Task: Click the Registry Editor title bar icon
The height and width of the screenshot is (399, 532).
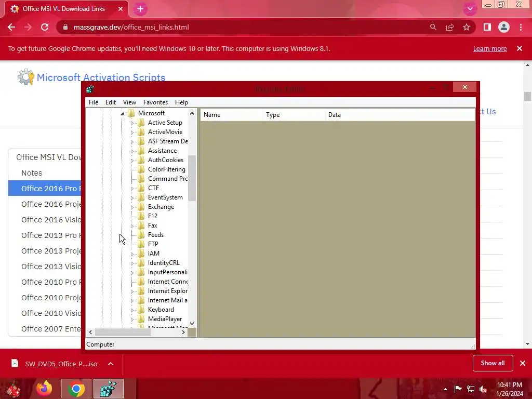Action: (x=90, y=89)
